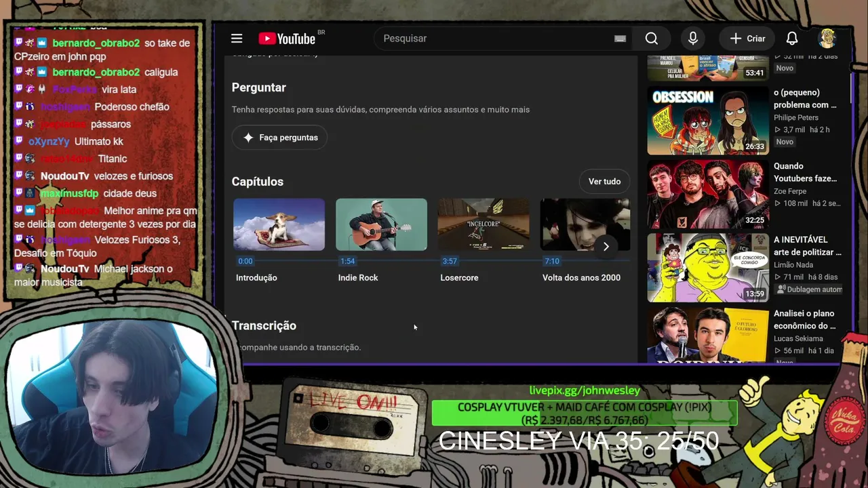Visit the Zoe Ferpe channel name
This screenshot has height=488, width=868.
tap(790, 191)
